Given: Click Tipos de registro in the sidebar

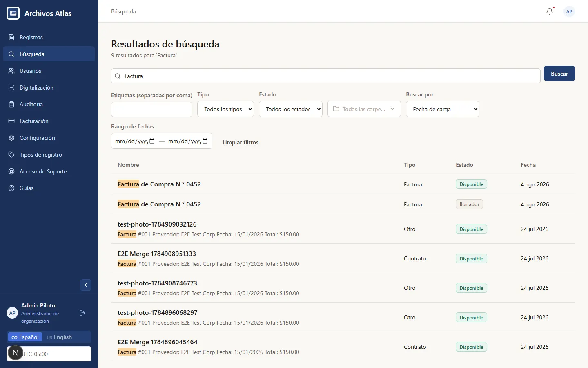Looking at the screenshot, I should pyautogui.click(x=49, y=155).
